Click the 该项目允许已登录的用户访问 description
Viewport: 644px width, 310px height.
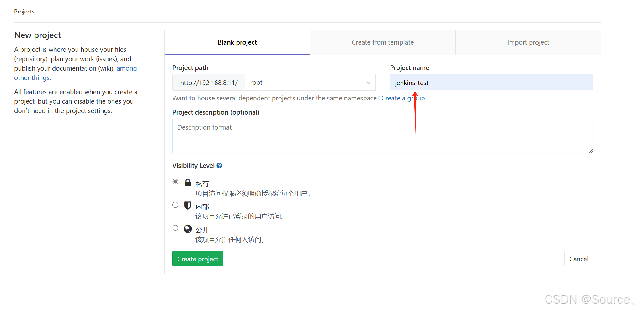[240, 216]
